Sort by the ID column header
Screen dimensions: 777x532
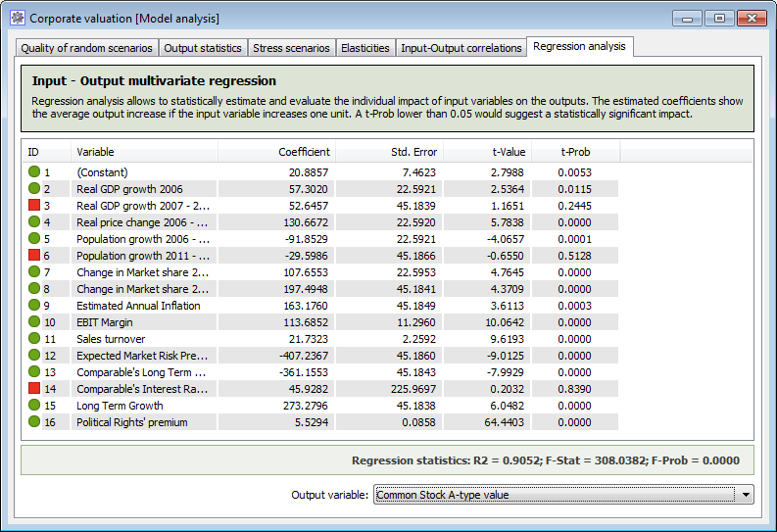[x=46, y=152]
